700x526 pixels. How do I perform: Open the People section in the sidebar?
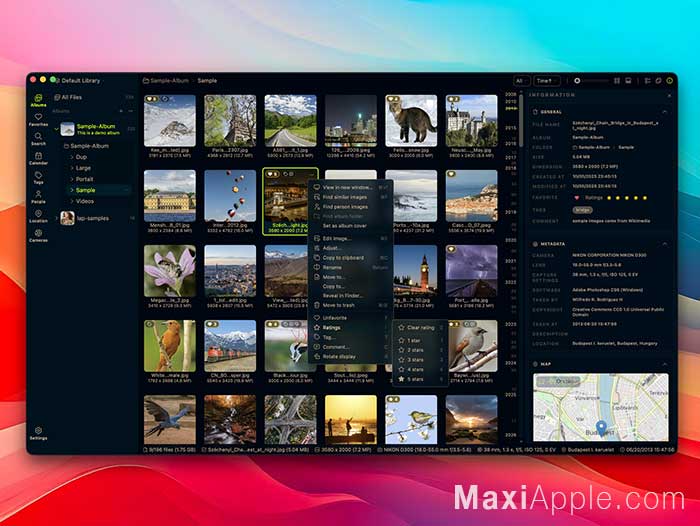tap(38, 197)
